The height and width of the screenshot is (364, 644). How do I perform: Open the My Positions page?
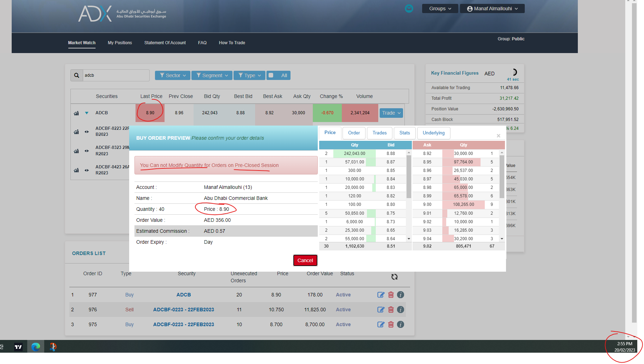click(120, 42)
